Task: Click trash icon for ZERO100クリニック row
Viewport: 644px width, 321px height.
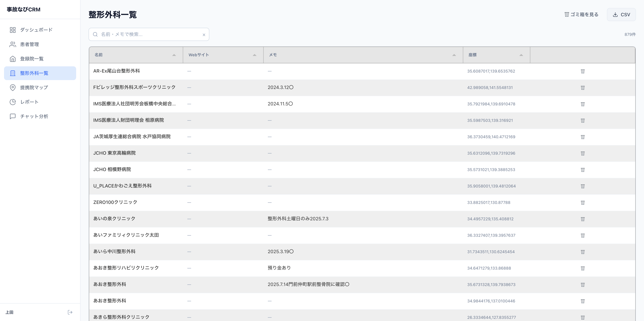Action: click(x=582, y=203)
